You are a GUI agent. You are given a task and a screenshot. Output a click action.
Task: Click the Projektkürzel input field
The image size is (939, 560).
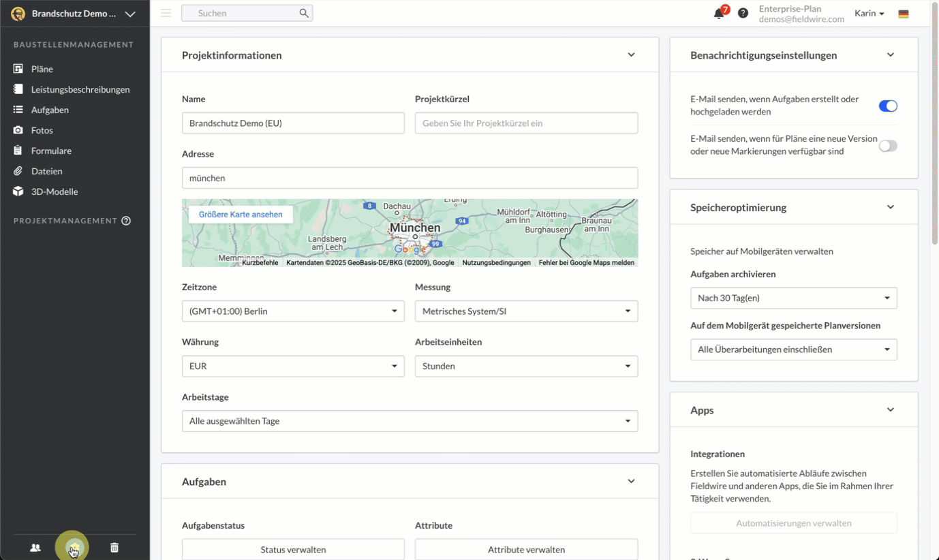tap(526, 123)
